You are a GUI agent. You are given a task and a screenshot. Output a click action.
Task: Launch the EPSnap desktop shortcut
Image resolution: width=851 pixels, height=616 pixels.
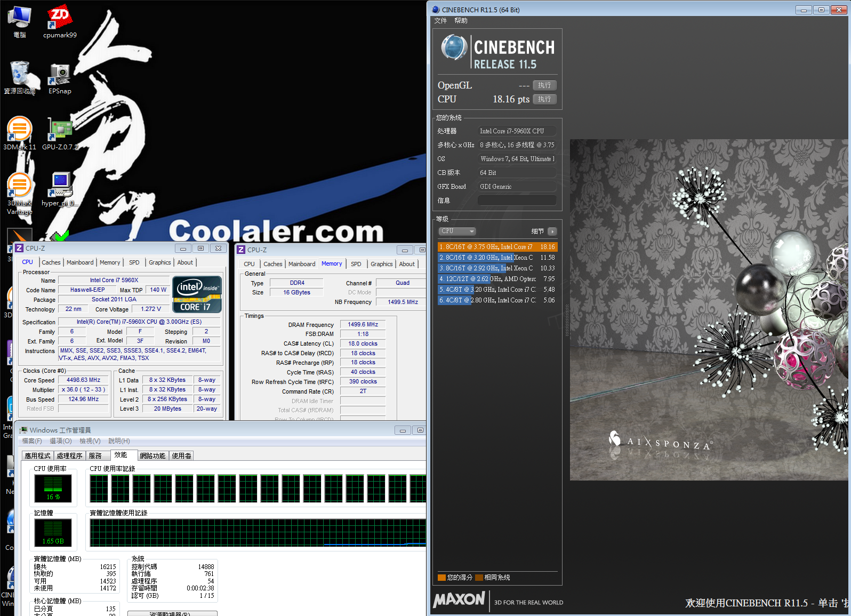pos(60,77)
